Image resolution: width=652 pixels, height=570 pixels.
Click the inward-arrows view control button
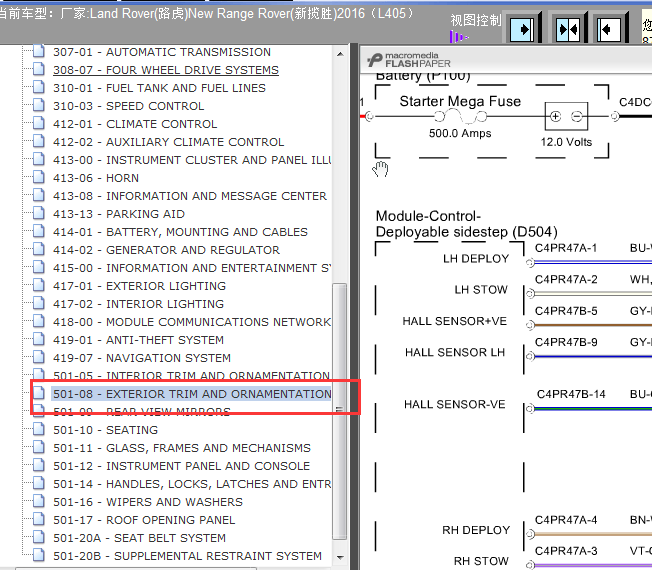click(x=568, y=30)
